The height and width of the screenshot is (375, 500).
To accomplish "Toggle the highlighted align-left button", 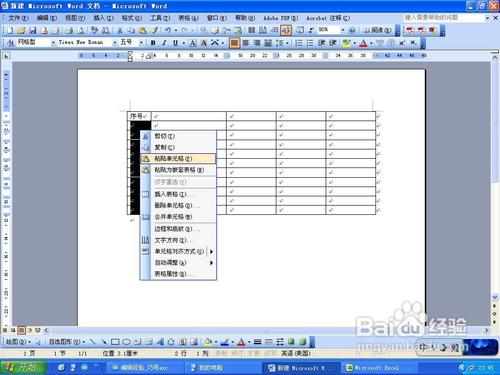I will 234,43.
